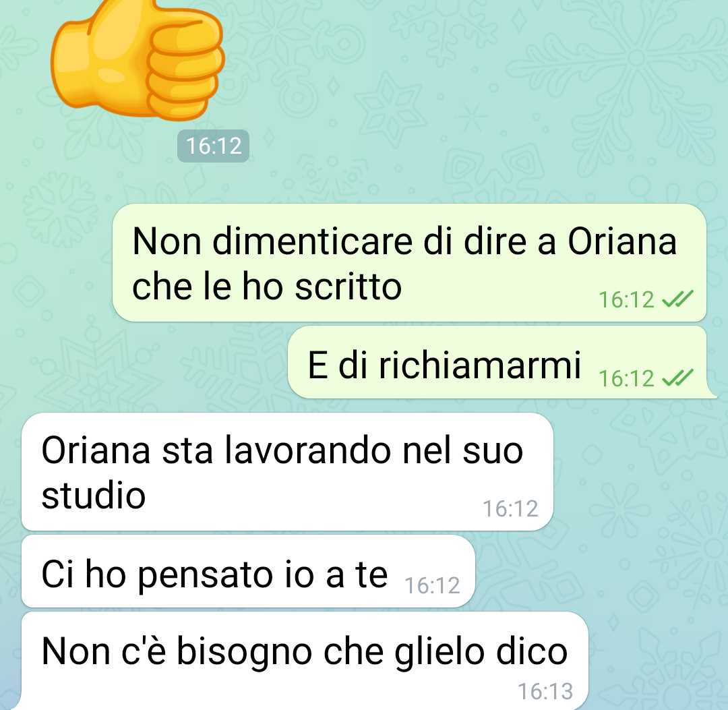This screenshot has width=728, height=710.
Task: Click the 16:12 time on the "che le ho scritto" bubble
Action: point(626,299)
